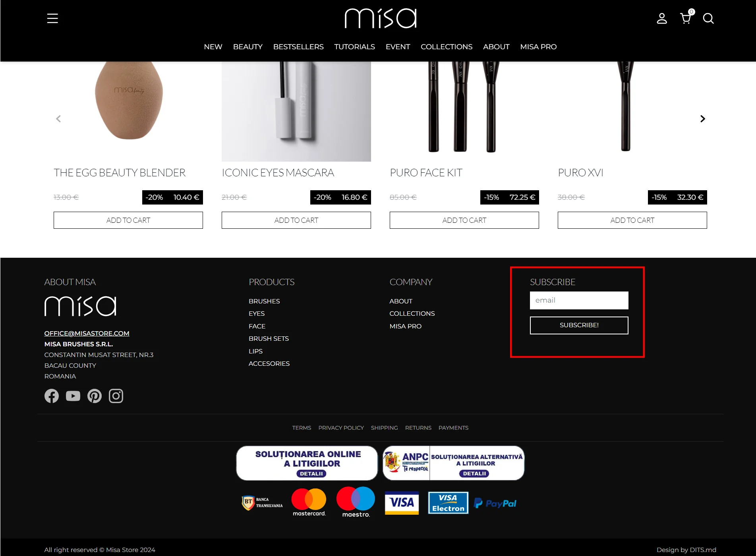Open LIPS in footer Products
The image size is (756, 556).
click(256, 351)
